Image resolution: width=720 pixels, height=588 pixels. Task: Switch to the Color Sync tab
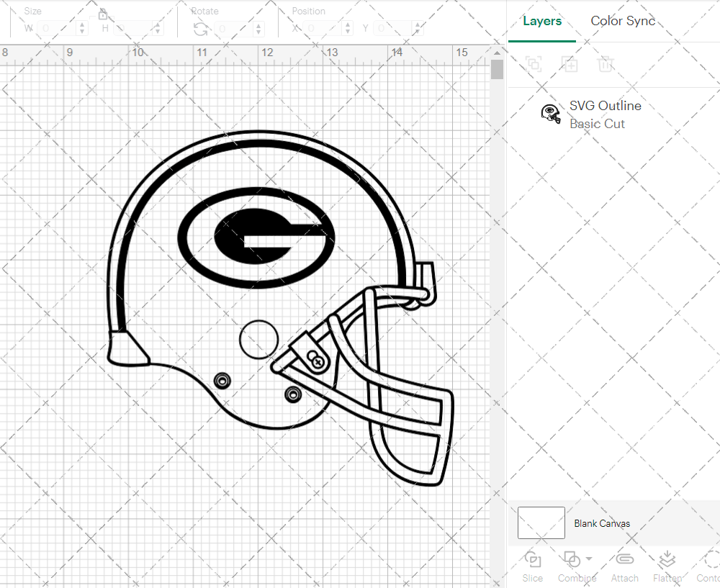[622, 21]
